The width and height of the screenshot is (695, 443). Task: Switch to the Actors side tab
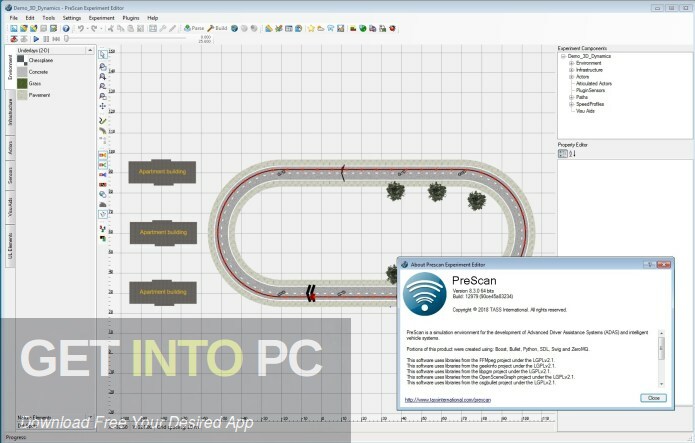10,147
